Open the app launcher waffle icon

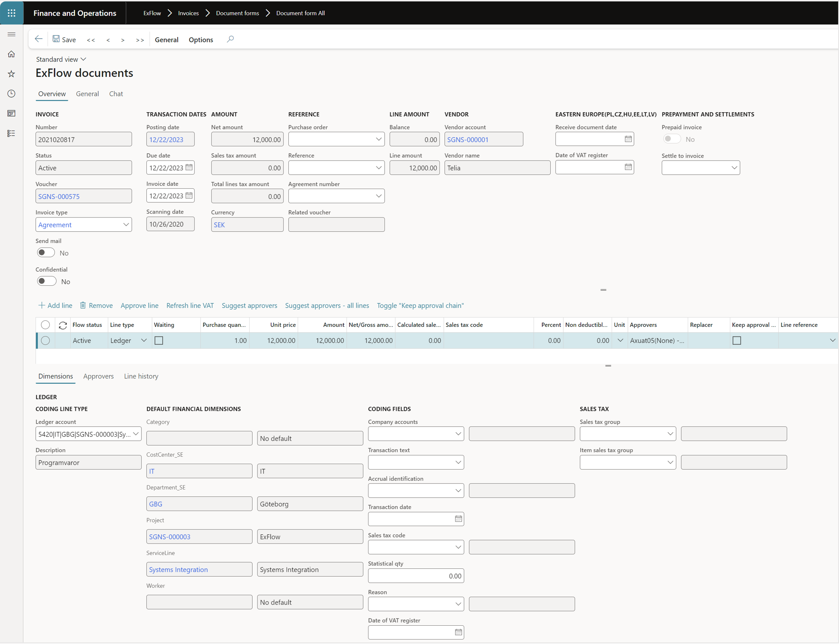11,13
